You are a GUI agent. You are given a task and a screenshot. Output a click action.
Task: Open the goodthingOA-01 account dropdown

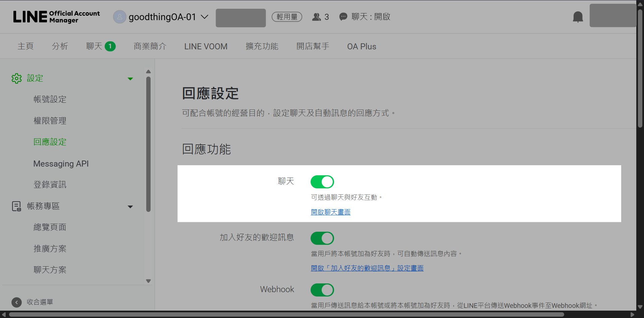pos(205,17)
